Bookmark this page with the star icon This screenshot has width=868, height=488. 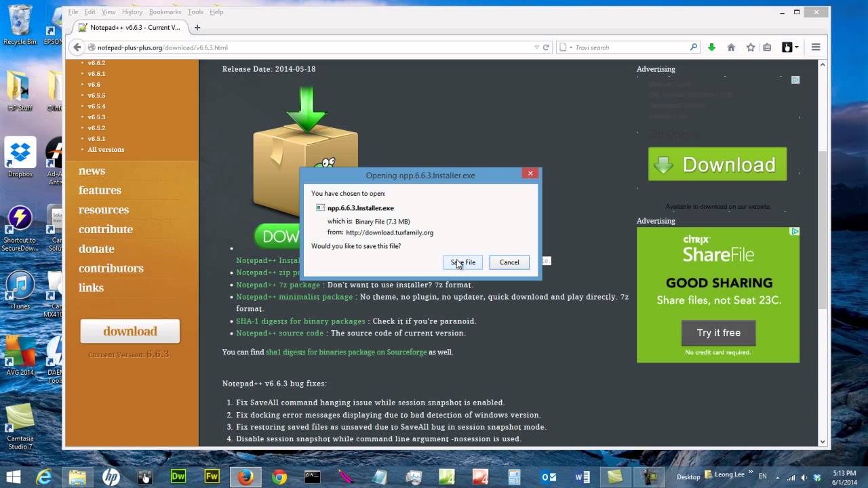pos(751,47)
